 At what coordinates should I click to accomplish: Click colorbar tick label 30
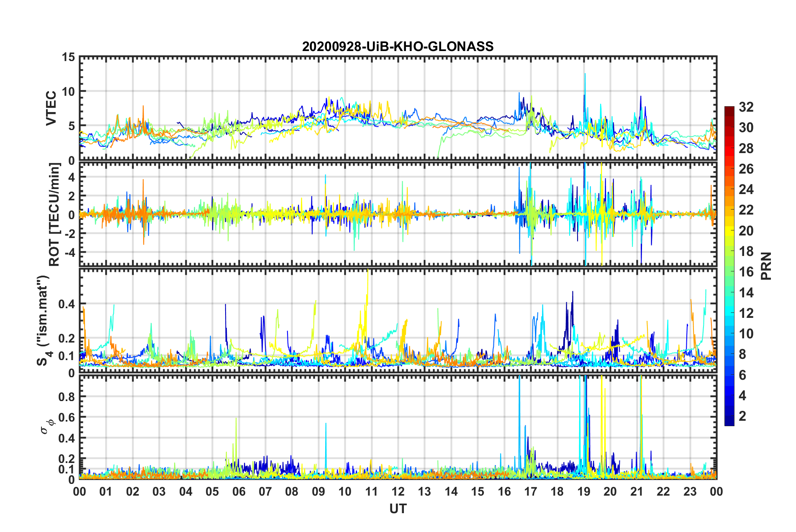(x=746, y=128)
